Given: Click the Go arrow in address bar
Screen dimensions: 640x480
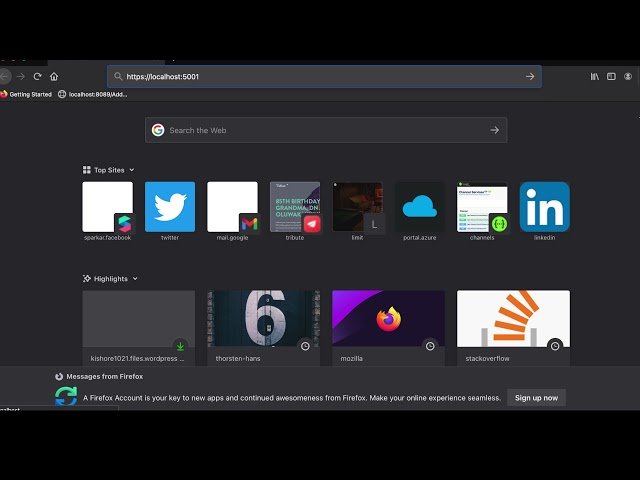Looking at the screenshot, I should pyautogui.click(x=530, y=76).
